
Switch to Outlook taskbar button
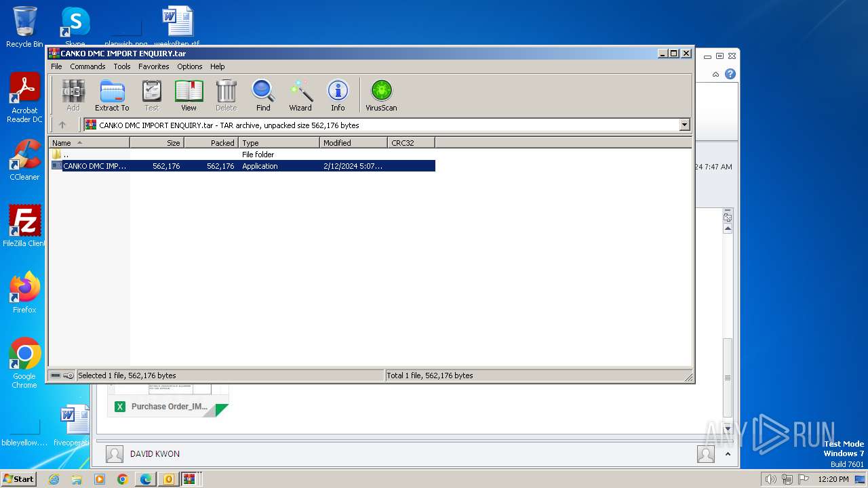pos(168,479)
